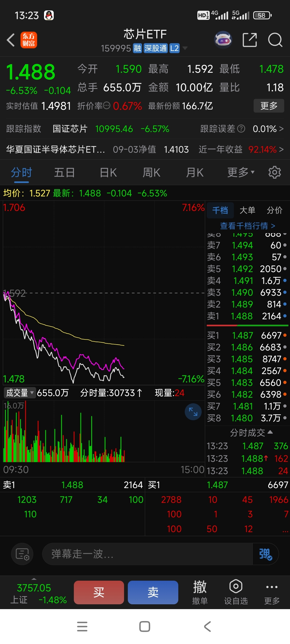
Task: Tap the 买7 1.481 order row
Action: [x=247, y=406]
